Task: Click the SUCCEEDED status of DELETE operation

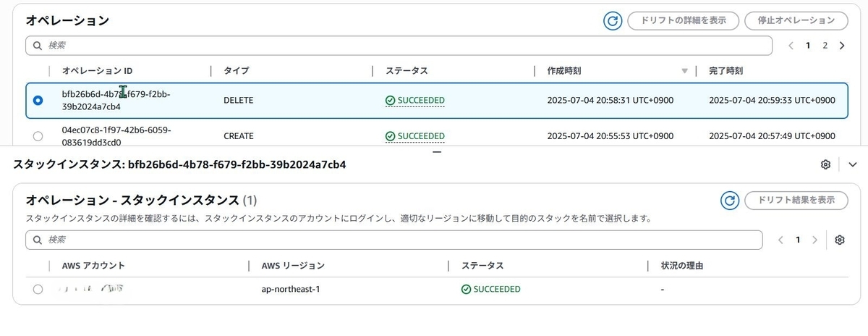Action: (x=415, y=100)
